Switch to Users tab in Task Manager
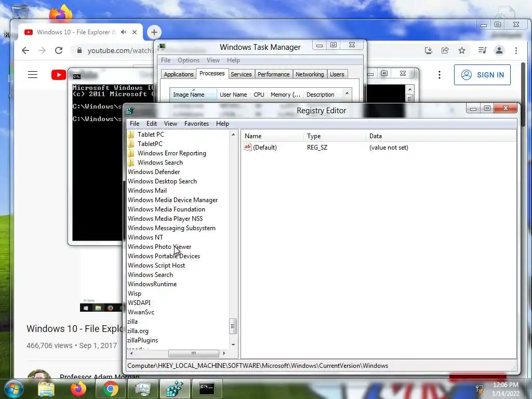The image size is (532, 399). click(337, 74)
